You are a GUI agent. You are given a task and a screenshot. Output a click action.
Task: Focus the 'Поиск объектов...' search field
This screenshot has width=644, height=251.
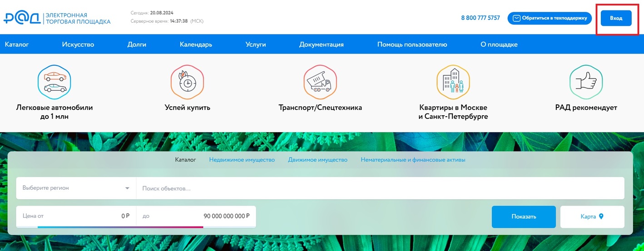(380, 188)
